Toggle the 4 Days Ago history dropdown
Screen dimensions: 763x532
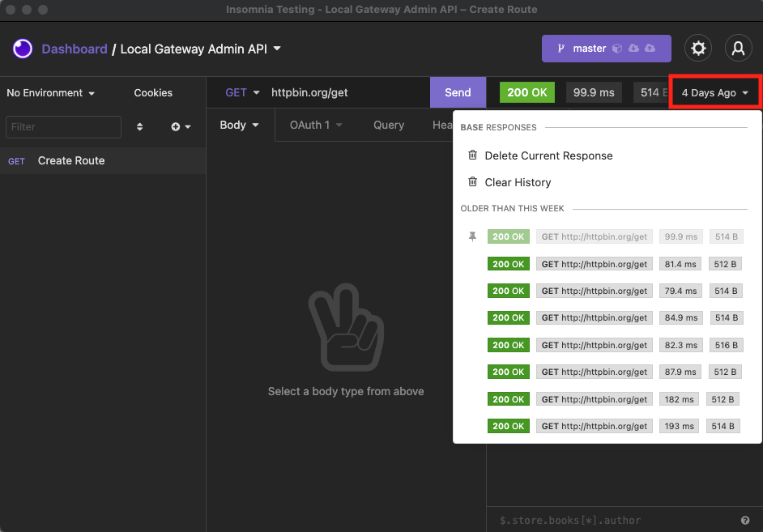(715, 93)
